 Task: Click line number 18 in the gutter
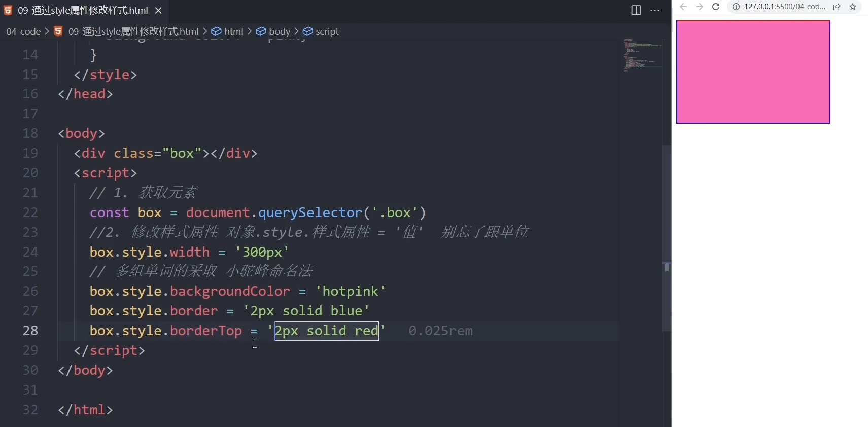click(x=30, y=133)
